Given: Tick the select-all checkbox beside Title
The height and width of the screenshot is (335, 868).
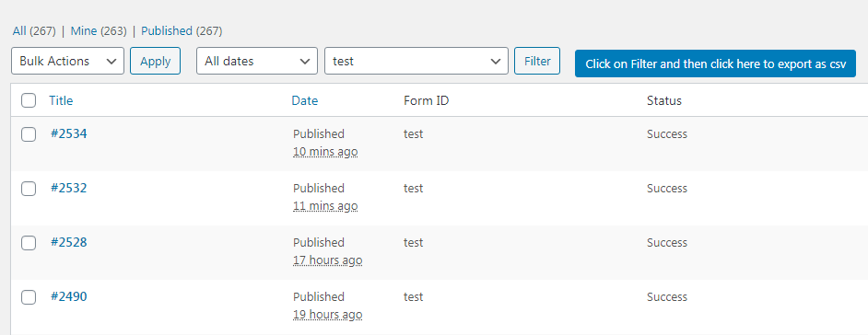Looking at the screenshot, I should pyautogui.click(x=29, y=100).
